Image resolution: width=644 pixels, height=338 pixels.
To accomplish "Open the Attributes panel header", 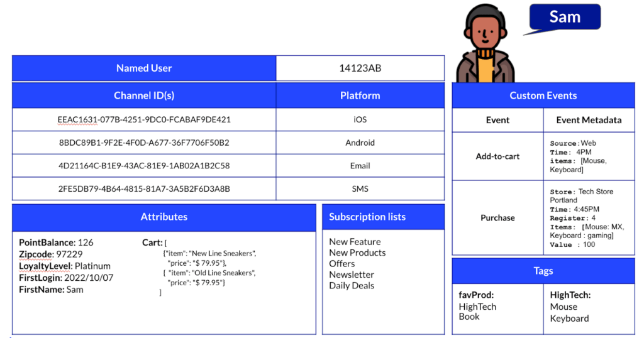I will coord(164,217).
